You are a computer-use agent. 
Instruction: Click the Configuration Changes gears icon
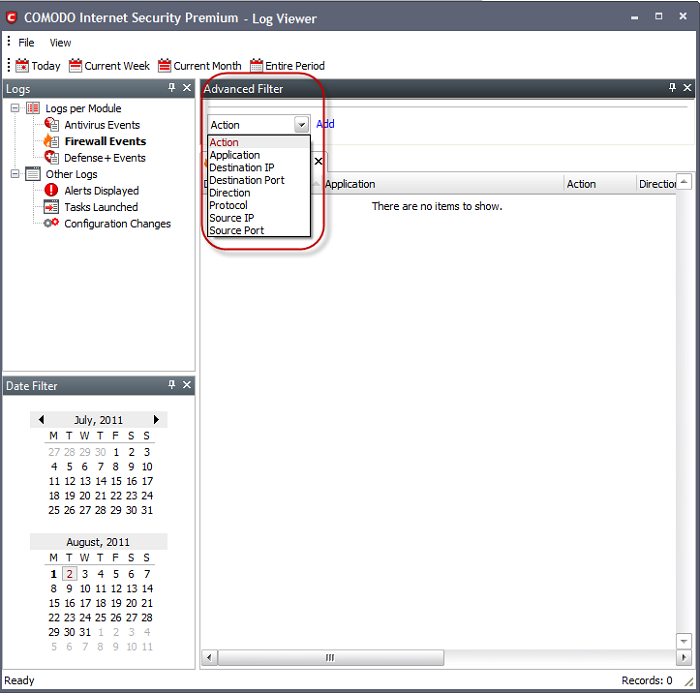coord(51,223)
